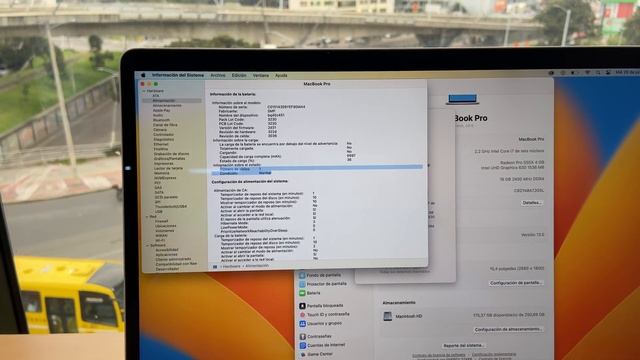This screenshot has height=360, width=640.
Task: Open the Ayuda menu
Action: click(x=281, y=76)
